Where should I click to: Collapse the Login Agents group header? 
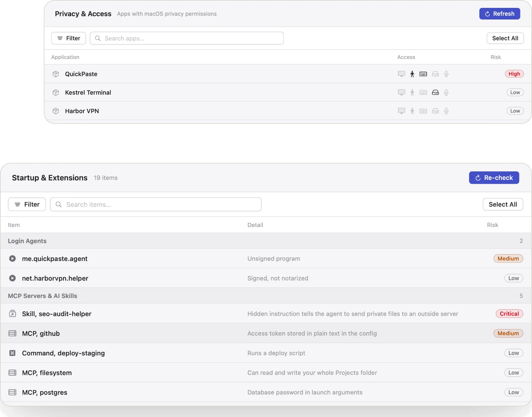266,241
